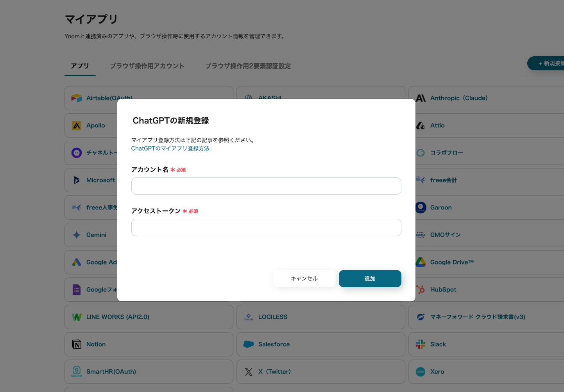Image resolution: width=564 pixels, height=392 pixels.
Task: Select the X (Twitter) app name
Action: [x=274, y=372]
